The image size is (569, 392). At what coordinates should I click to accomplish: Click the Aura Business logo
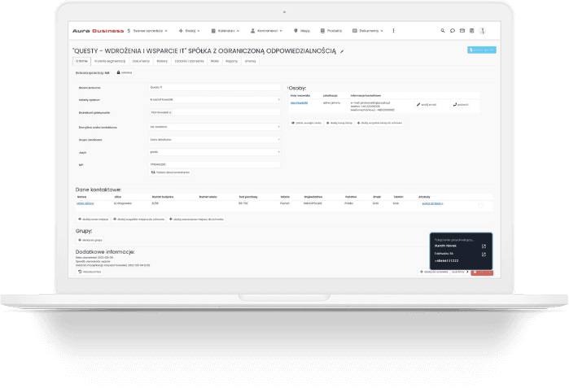(98, 31)
